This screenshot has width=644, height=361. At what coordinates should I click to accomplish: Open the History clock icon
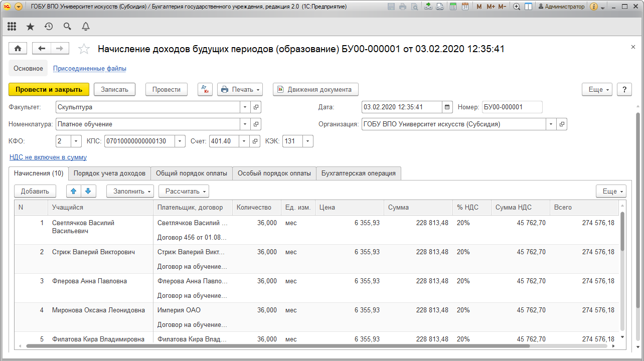49,27
